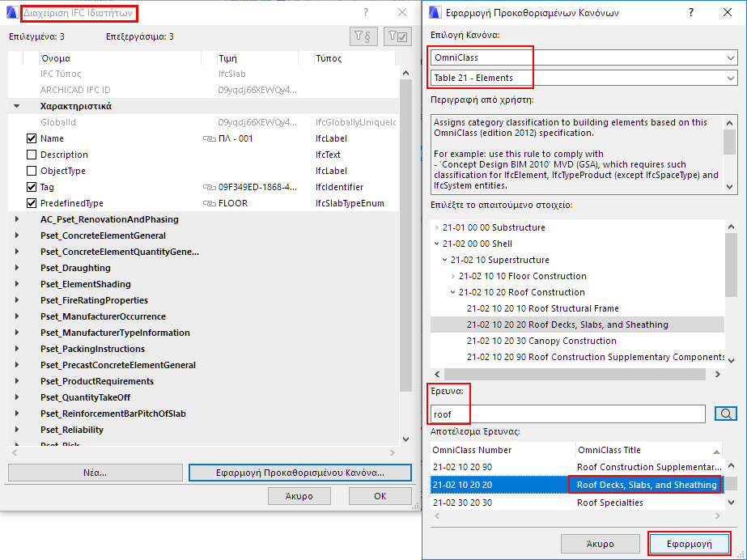Close the rules dialog window

pos(727,12)
